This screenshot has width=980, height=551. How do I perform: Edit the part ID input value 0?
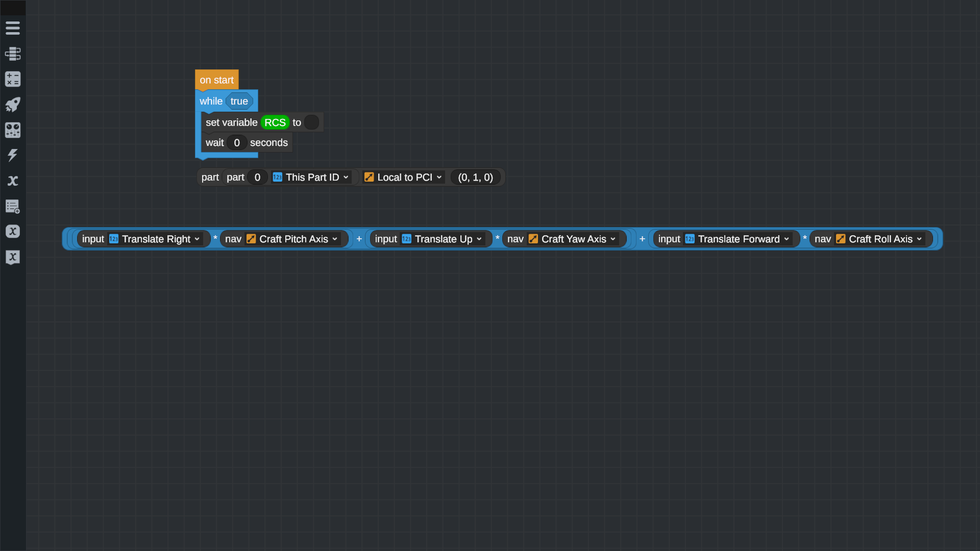[x=257, y=177]
